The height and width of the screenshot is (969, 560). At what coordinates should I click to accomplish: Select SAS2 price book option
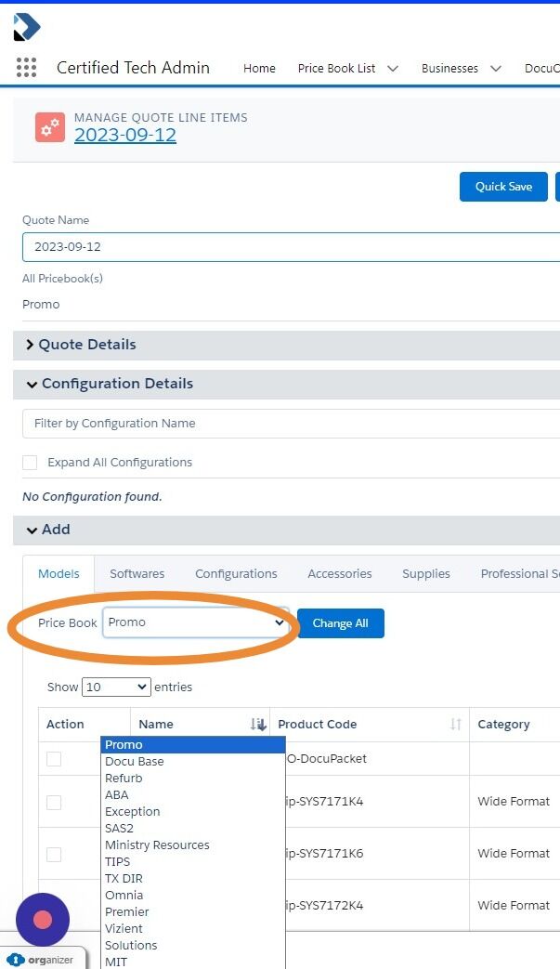click(192, 828)
